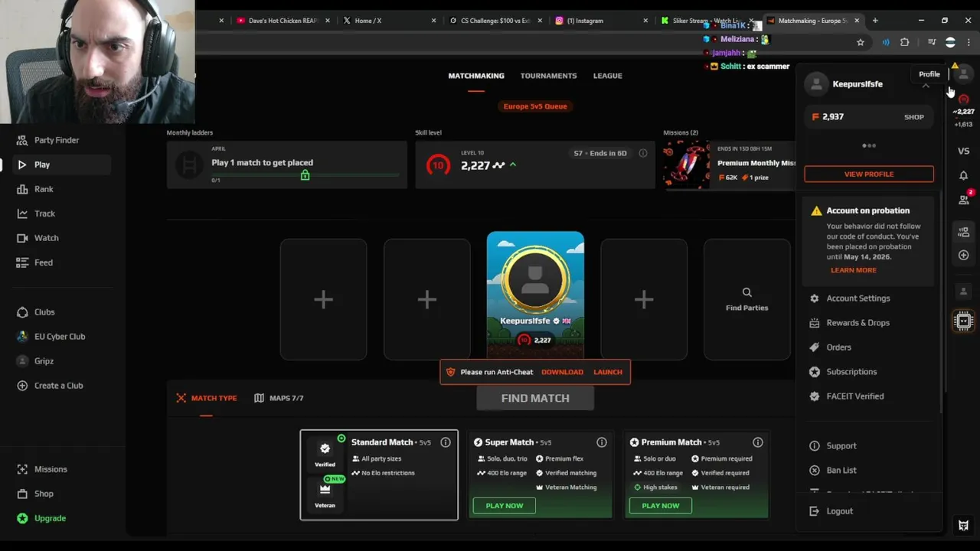Open the chat icon at bottom right
This screenshot has width=980, height=551.
(x=963, y=526)
